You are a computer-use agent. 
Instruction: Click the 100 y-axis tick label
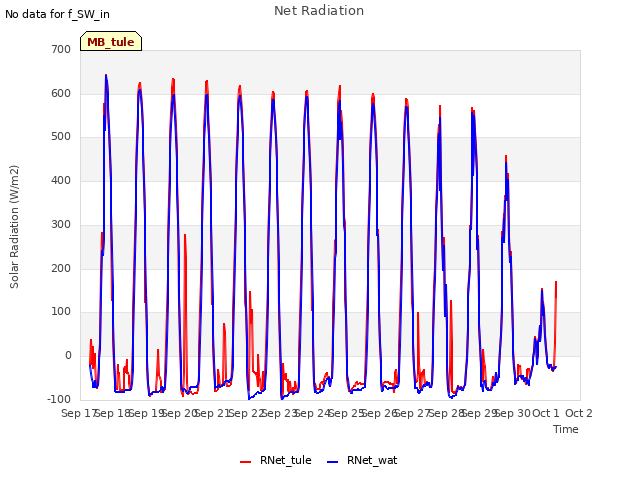tap(61, 312)
